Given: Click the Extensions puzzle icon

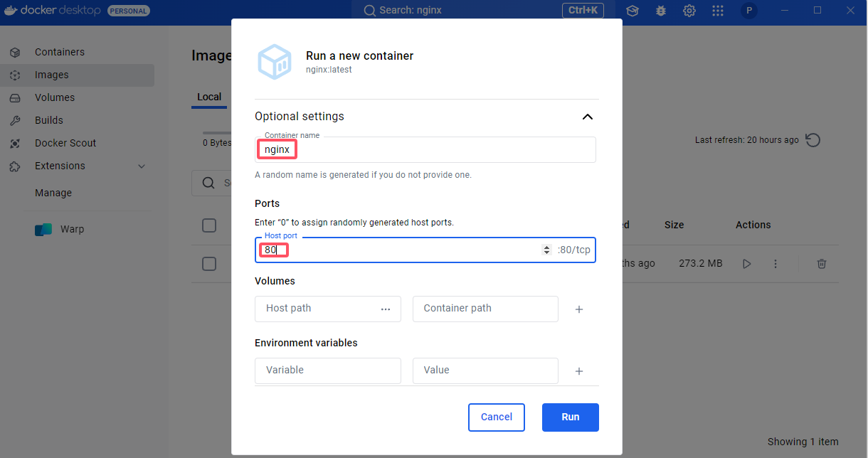Looking at the screenshot, I should tap(16, 166).
